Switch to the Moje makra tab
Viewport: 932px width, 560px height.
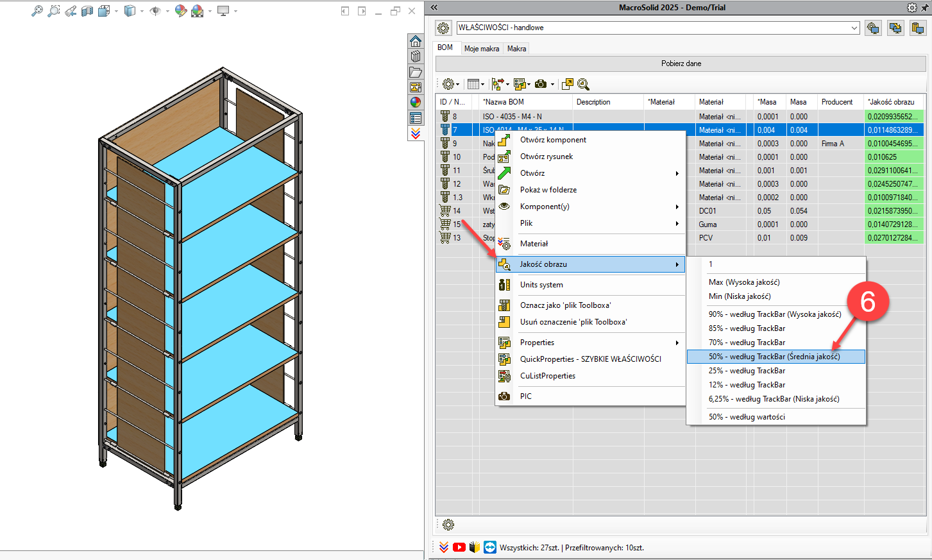coord(482,49)
